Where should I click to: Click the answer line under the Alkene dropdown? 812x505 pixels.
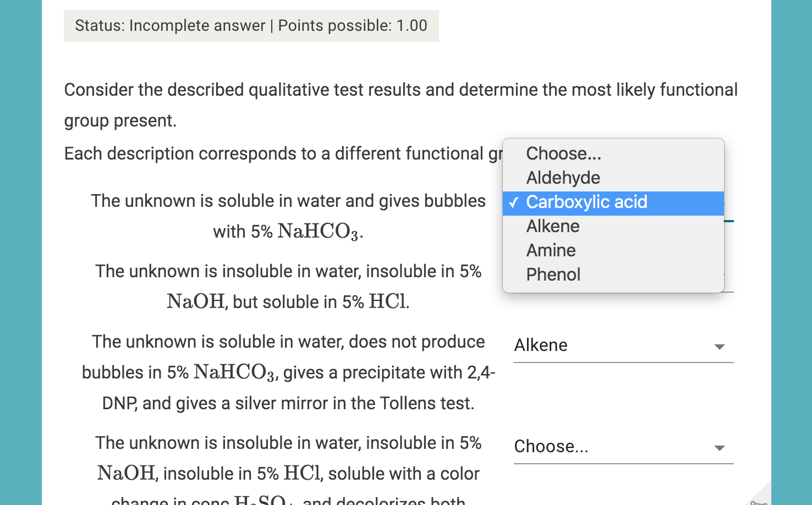pos(623,363)
